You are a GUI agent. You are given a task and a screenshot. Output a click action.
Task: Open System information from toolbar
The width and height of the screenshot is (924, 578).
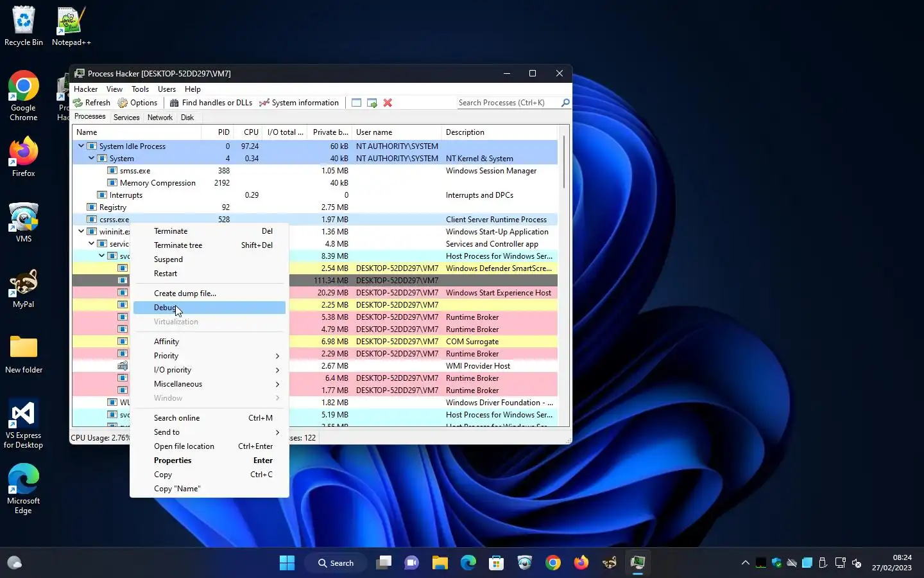coord(299,103)
